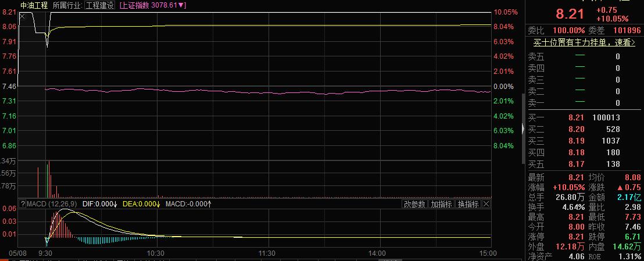Click the 14:00 time axis marker

click(377, 253)
